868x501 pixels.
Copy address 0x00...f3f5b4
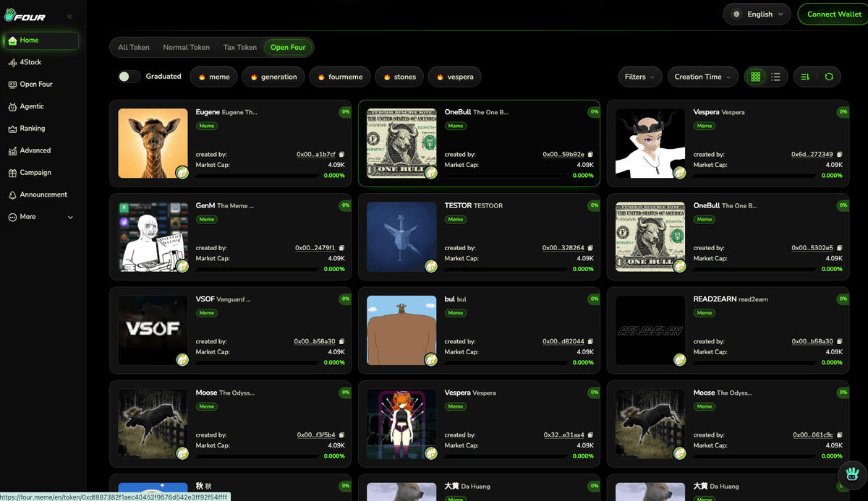tap(342, 435)
